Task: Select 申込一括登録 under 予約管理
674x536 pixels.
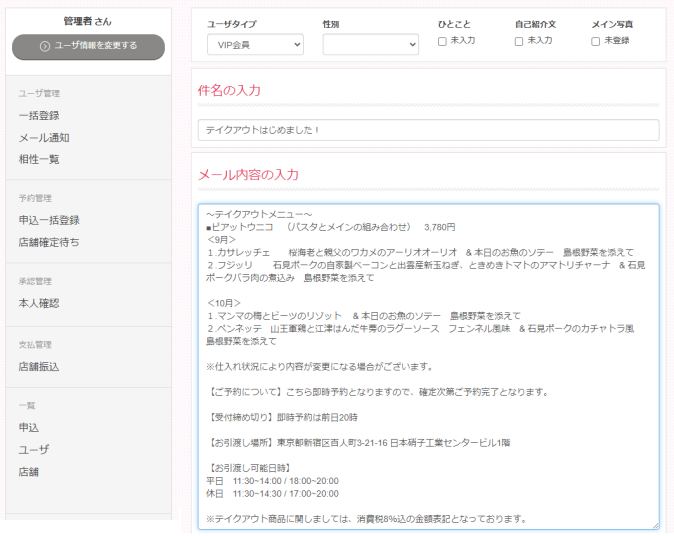Action: (x=49, y=220)
